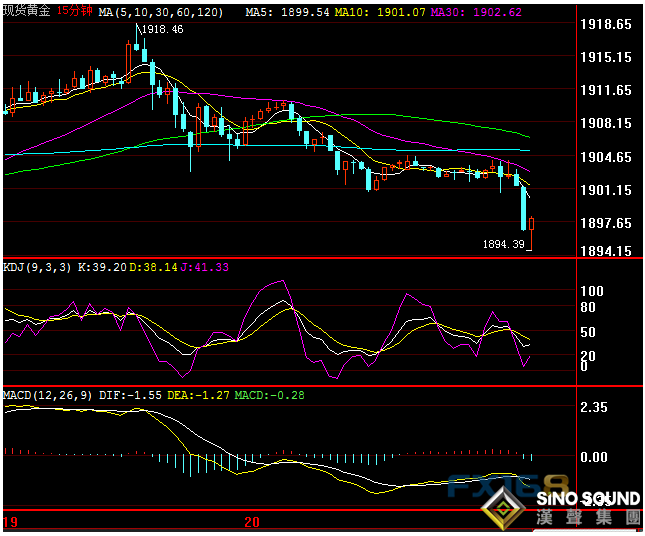This screenshot has height=536, width=645.
Task: Click the KDJ axis level 100
Action: pyautogui.click(x=592, y=291)
